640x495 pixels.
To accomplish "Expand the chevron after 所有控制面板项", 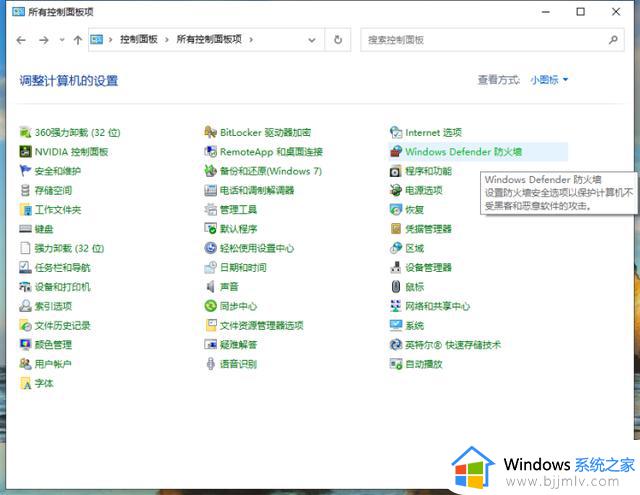I will click(251, 40).
